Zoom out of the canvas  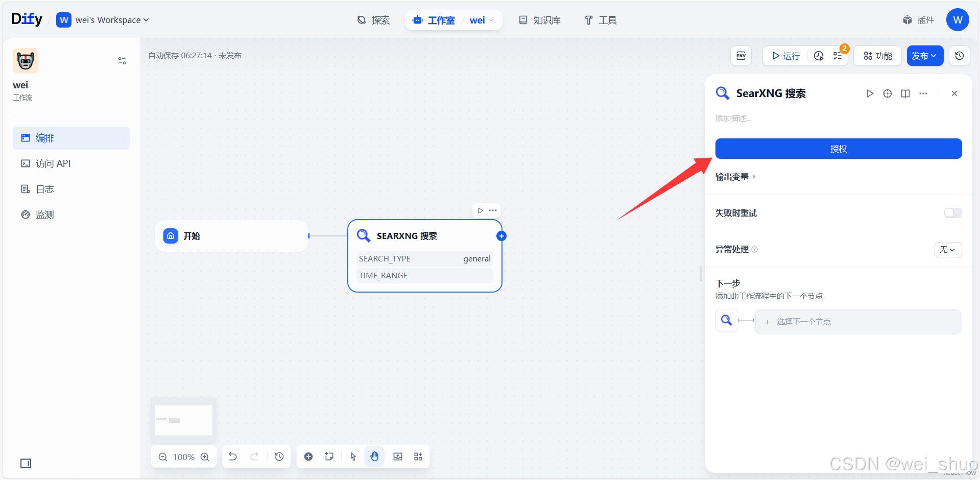tap(163, 457)
